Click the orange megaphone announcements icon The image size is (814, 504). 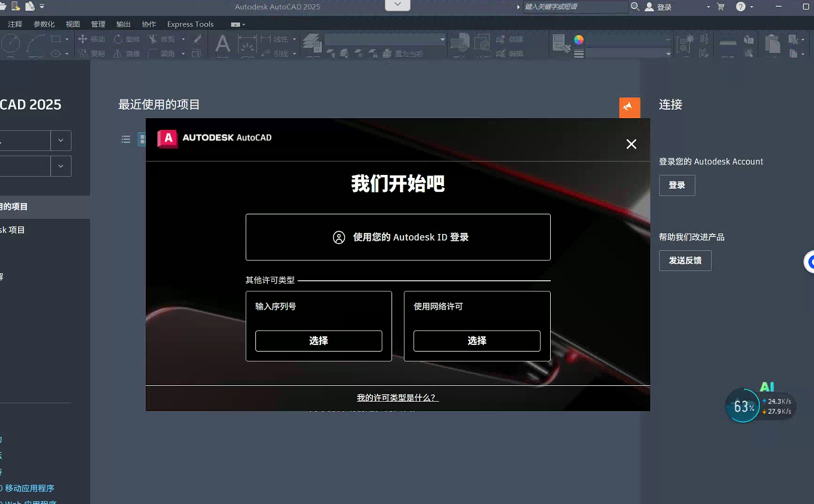click(x=629, y=107)
